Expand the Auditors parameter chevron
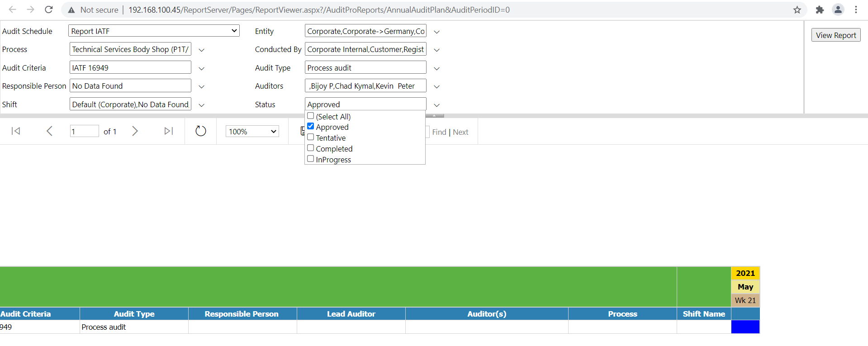This screenshot has height=346, width=868. pos(437,86)
